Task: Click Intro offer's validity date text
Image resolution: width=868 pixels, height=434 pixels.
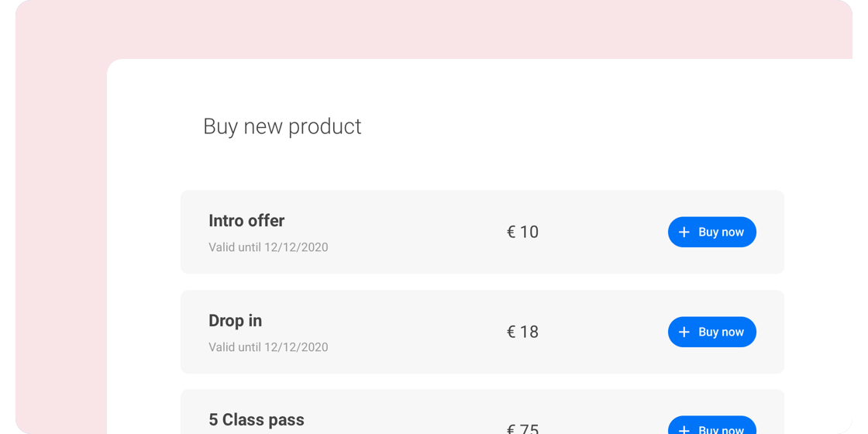Action: coord(268,248)
